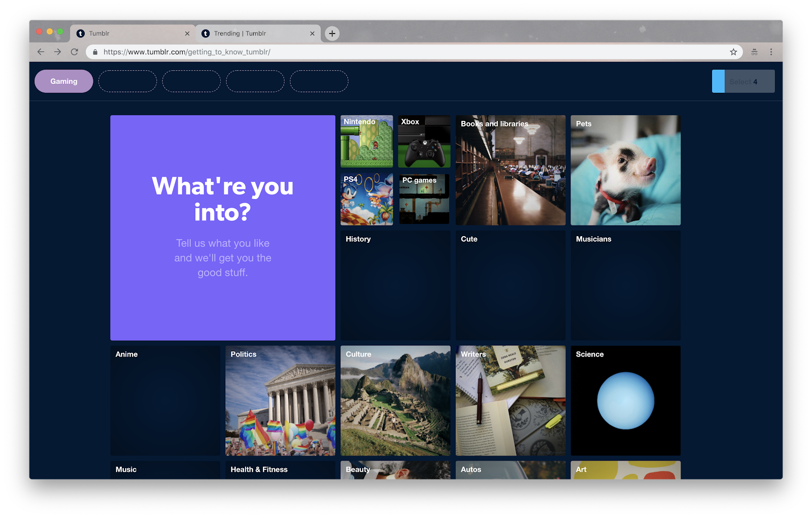Viewport: 812px width, 518px height.
Task: Pick the Health & Fitness topic
Action: point(280,470)
